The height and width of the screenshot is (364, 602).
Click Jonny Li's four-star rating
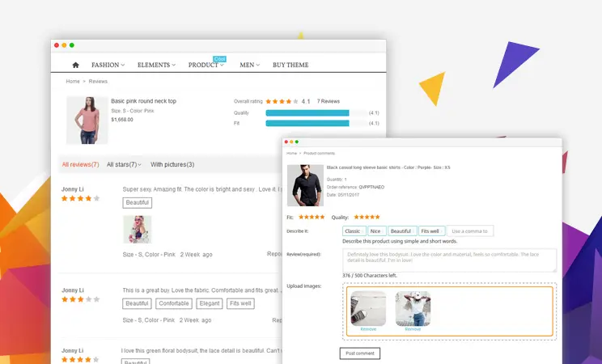point(81,198)
